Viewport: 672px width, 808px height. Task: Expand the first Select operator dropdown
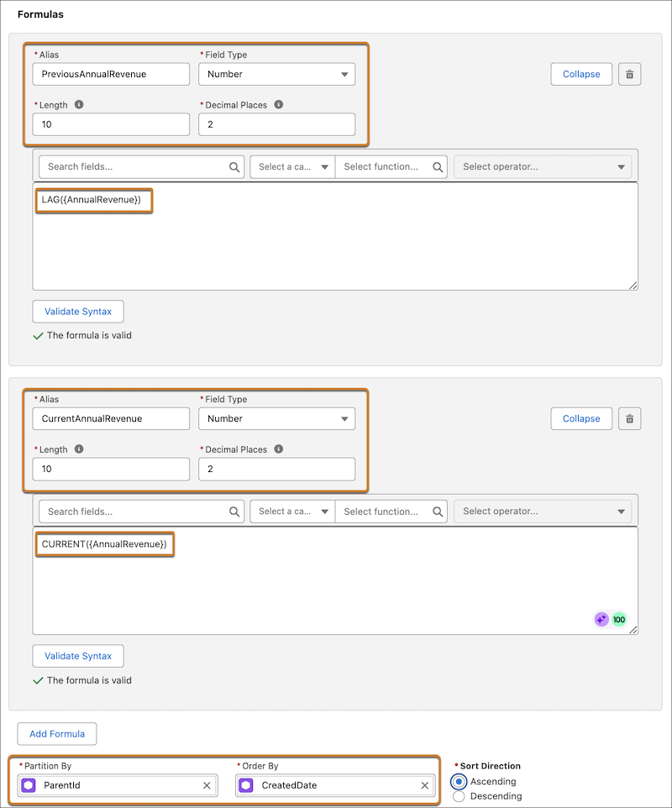[x=542, y=166]
